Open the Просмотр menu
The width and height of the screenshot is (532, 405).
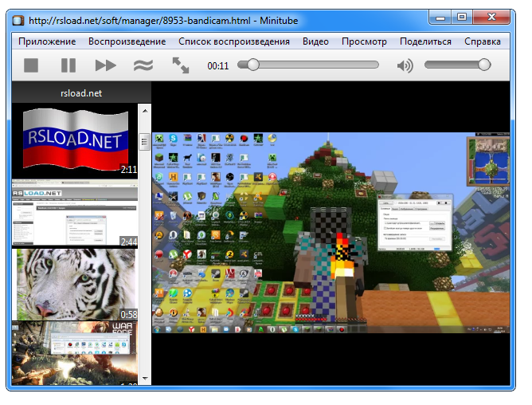pos(364,41)
